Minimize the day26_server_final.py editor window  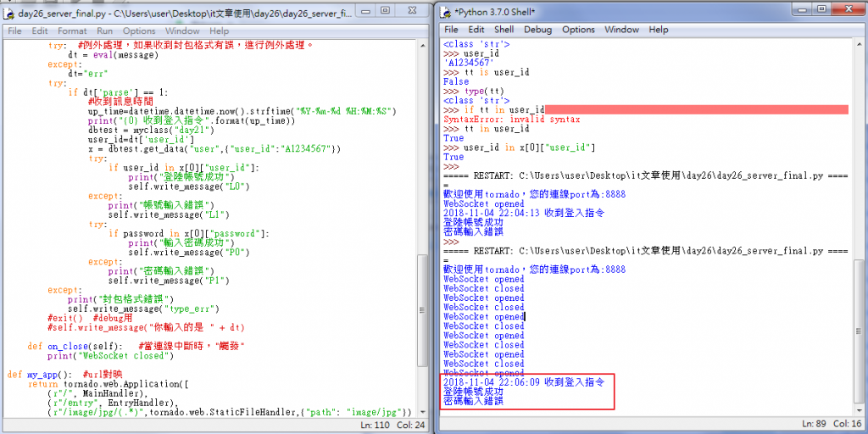point(364,10)
